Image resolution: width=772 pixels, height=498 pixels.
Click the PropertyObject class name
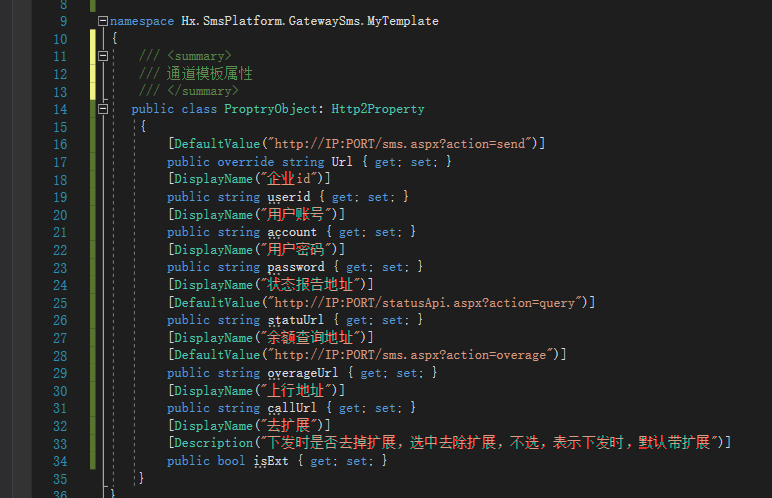pyautogui.click(x=270, y=109)
